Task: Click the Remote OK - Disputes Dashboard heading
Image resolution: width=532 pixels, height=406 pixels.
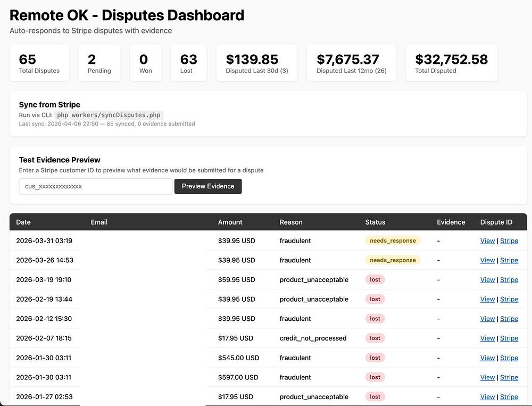Action: 127,15
